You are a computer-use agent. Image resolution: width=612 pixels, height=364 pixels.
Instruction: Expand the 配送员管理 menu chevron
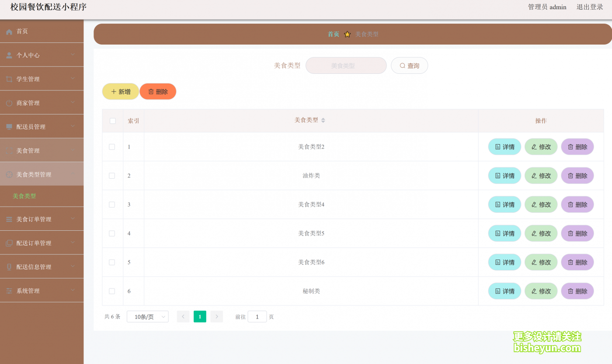(73, 126)
